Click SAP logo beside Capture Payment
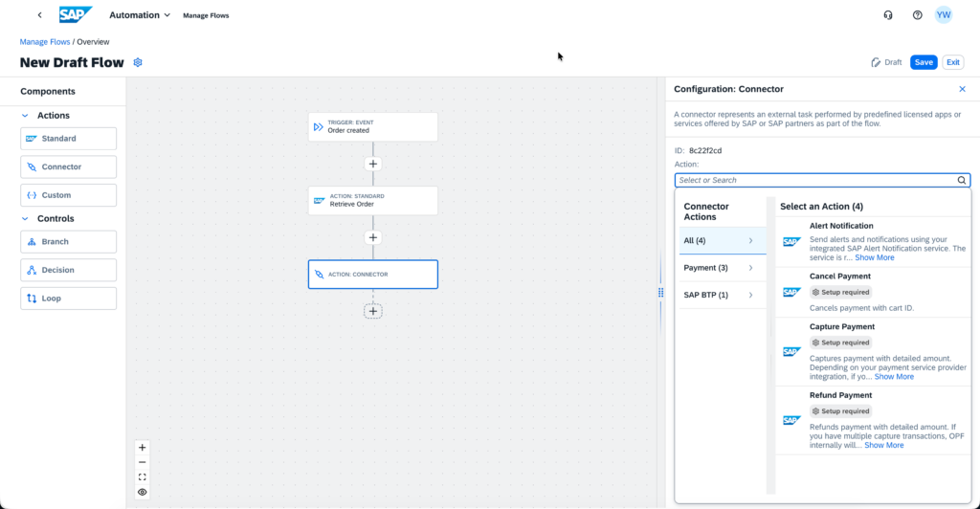 click(791, 352)
